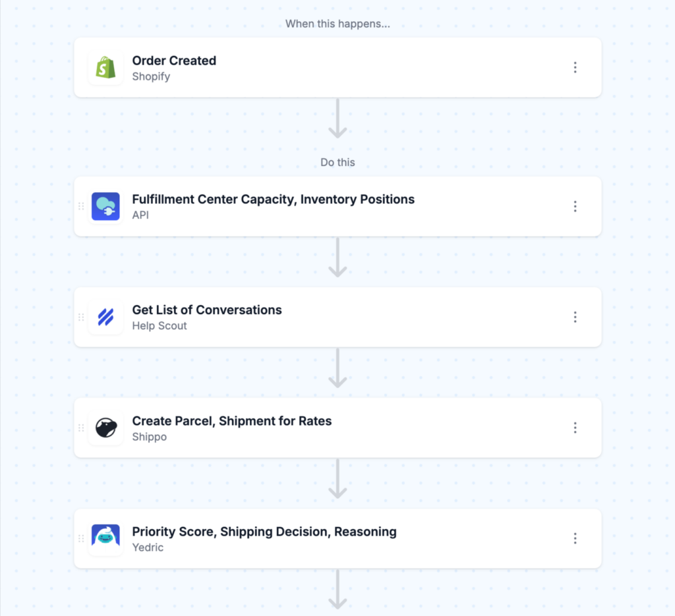
Task: Click the "When this happens..." label
Action: (x=337, y=24)
